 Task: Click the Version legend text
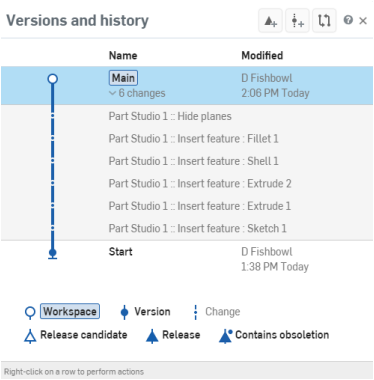pos(152,312)
